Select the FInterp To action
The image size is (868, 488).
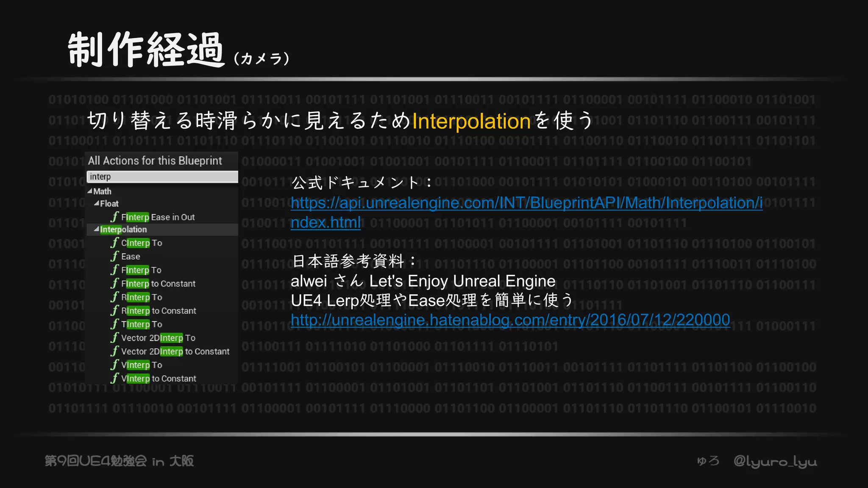(141, 270)
